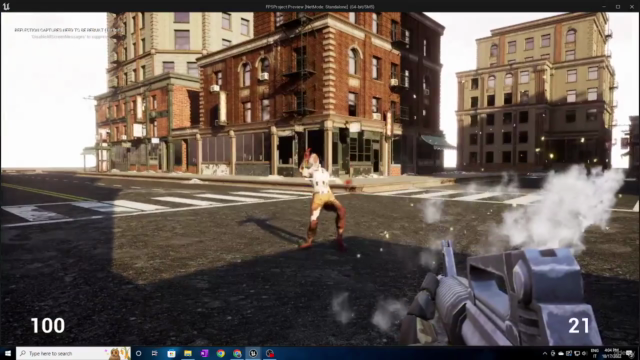Open ENG IT language switcher
Image resolution: width=640 pixels, height=360 pixels.
click(595, 353)
